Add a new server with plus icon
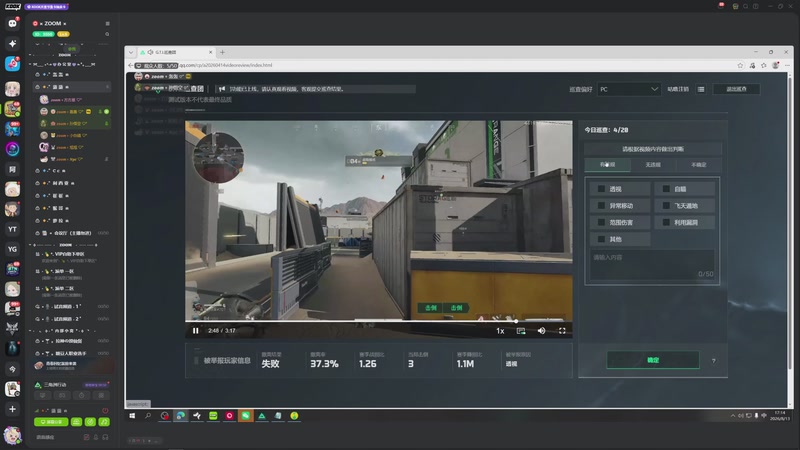The width and height of the screenshot is (800, 450). [x=12, y=409]
